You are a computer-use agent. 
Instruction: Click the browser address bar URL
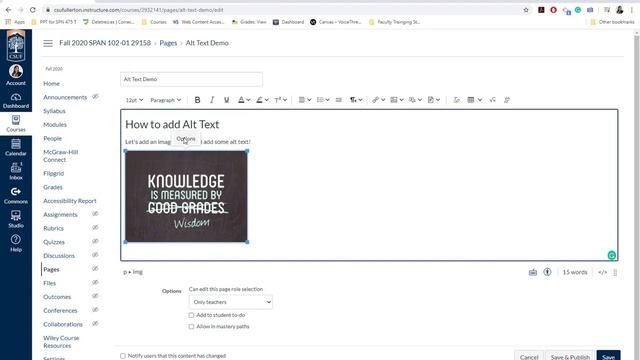click(139, 10)
